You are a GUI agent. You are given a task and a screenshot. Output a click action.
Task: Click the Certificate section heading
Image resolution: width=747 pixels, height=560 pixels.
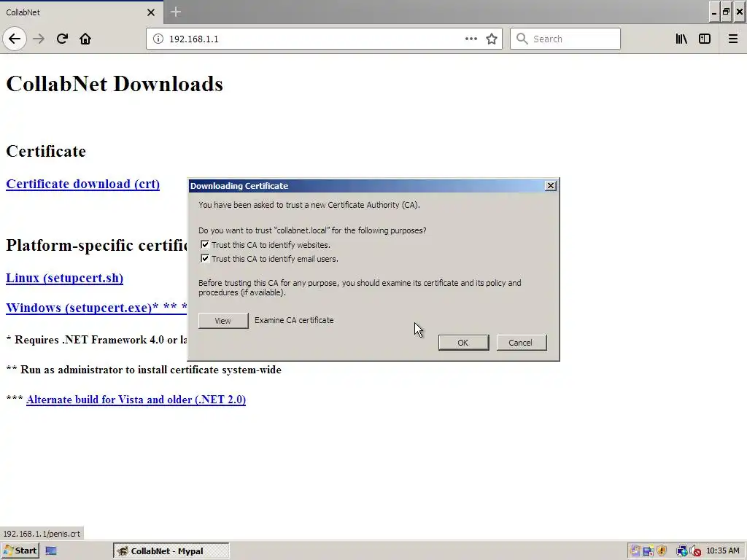[x=46, y=151]
